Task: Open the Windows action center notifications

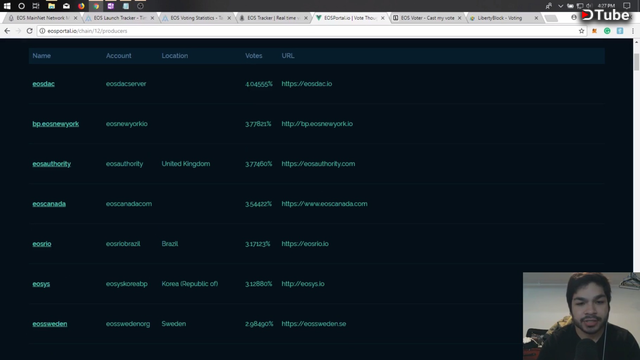Action: tap(627, 6)
